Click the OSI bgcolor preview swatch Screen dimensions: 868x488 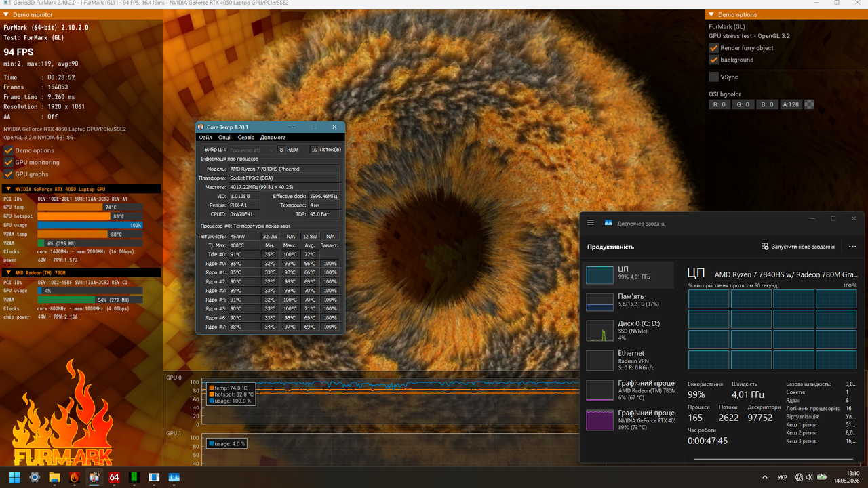[808, 104]
